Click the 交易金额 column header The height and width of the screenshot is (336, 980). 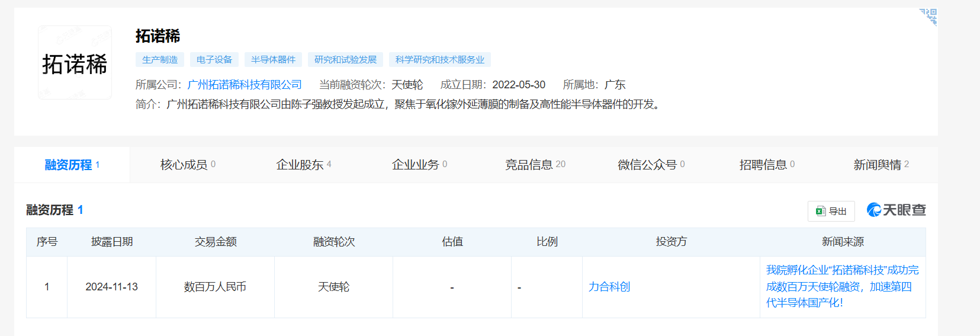click(216, 242)
